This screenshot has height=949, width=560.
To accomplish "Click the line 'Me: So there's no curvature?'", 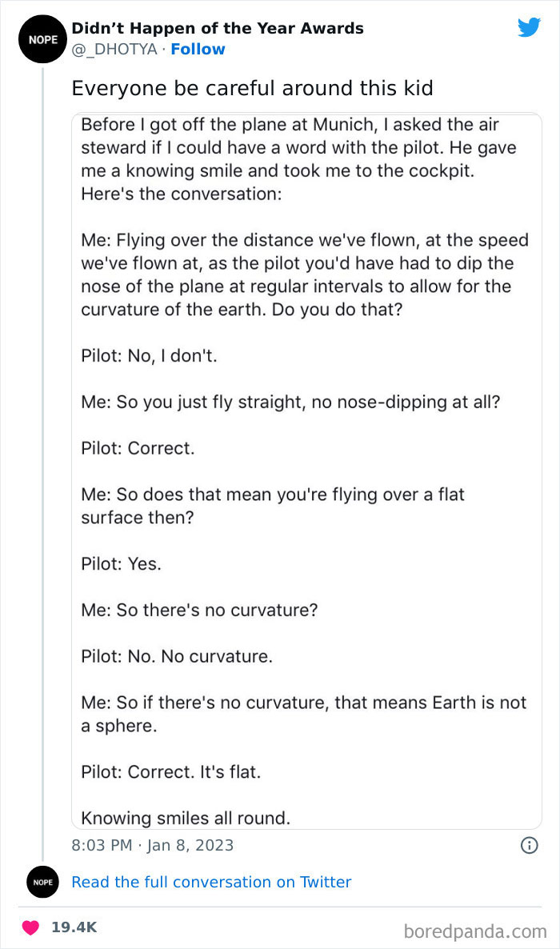I will click(200, 610).
